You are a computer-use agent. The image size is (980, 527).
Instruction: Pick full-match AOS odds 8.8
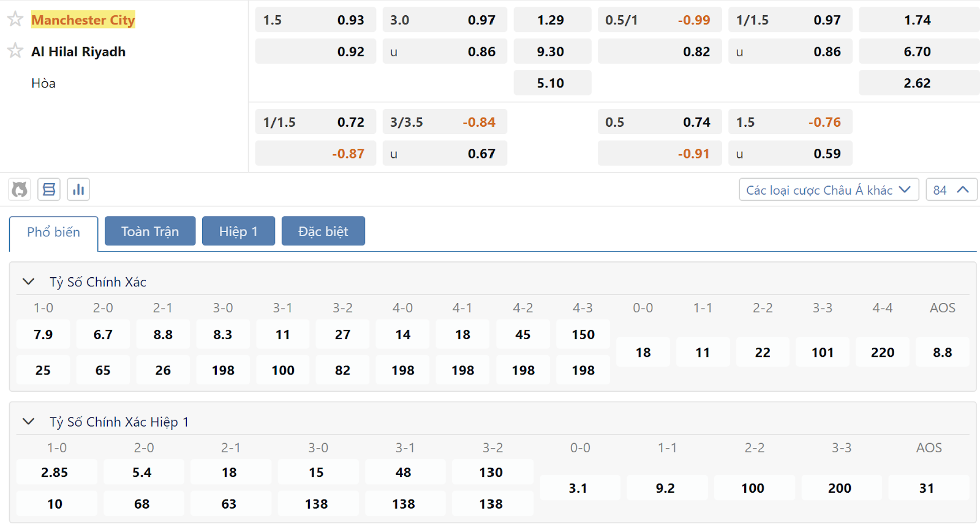pyautogui.click(x=943, y=352)
